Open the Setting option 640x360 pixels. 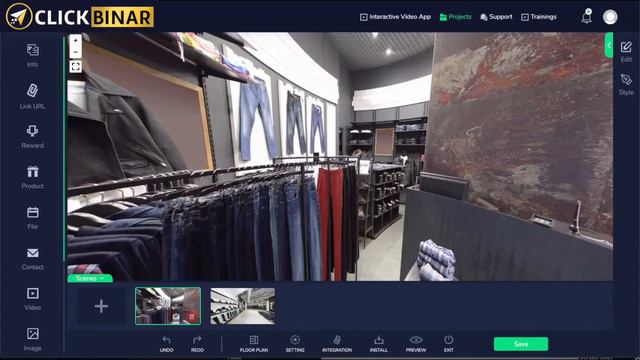pos(295,344)
